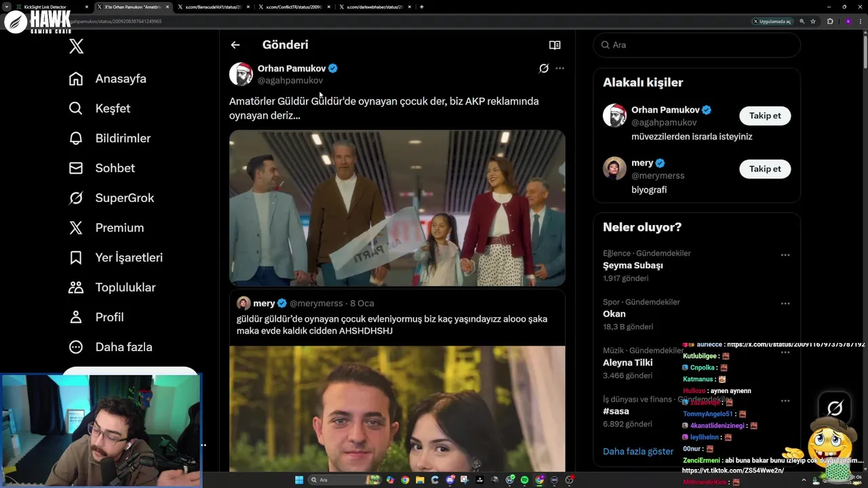Open Orhan Pamukov's avatar on the post

click(x=241, y=74)
